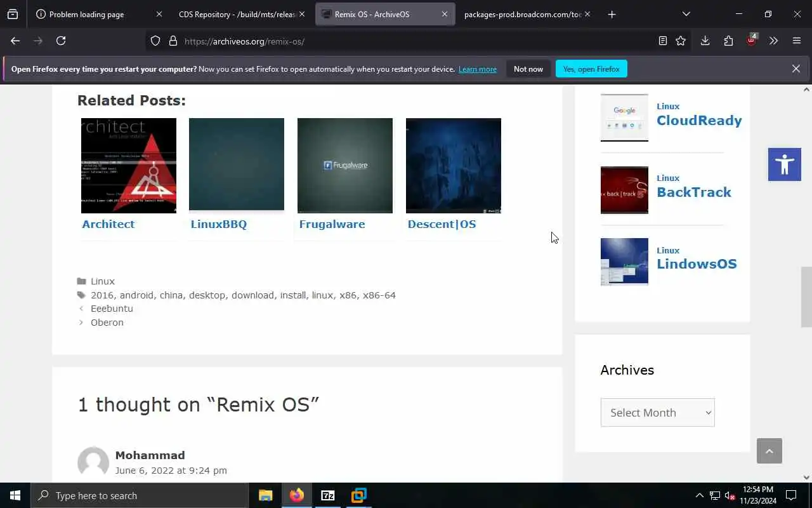Click the android tag link

(x=136, y=295)
